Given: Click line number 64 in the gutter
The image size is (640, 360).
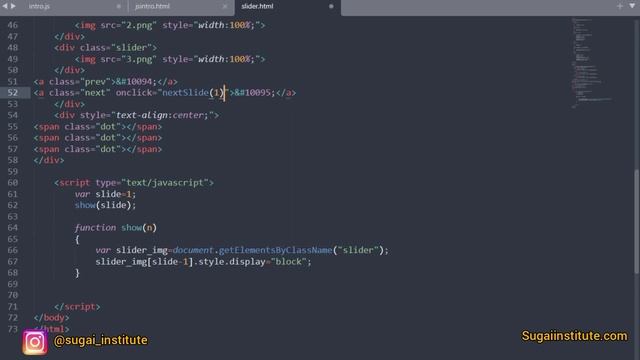Looking at the screenshot, I should pos(13,227).
